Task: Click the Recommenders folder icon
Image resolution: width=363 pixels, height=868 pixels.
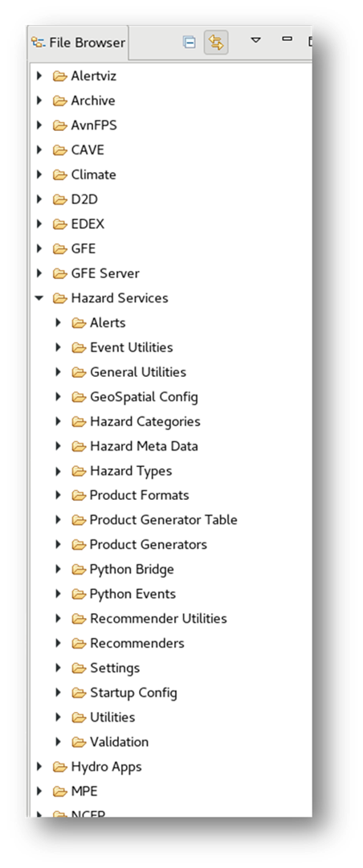Action: pos(80,643)
